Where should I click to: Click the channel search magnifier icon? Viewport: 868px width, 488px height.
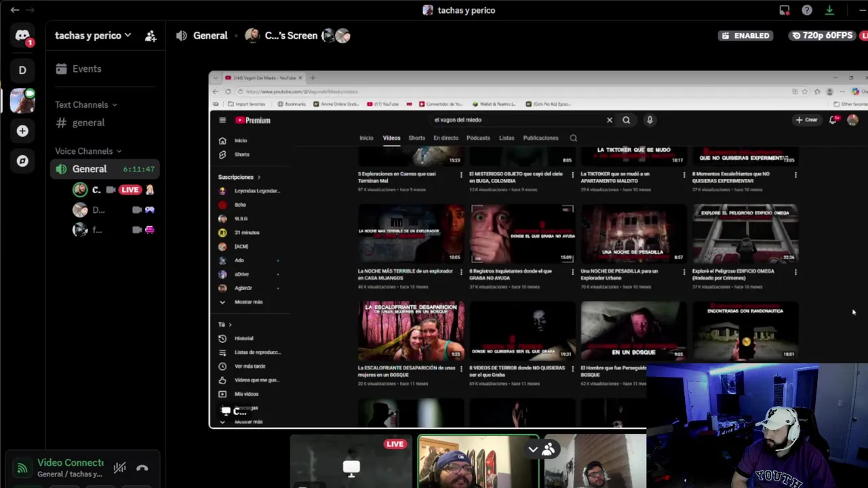tap(574, 138)
